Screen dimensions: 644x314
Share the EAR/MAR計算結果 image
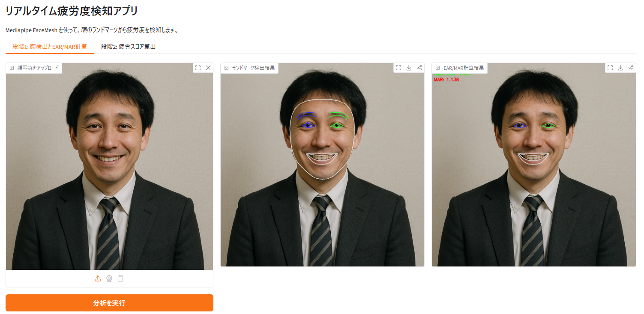tap(631, 67)
